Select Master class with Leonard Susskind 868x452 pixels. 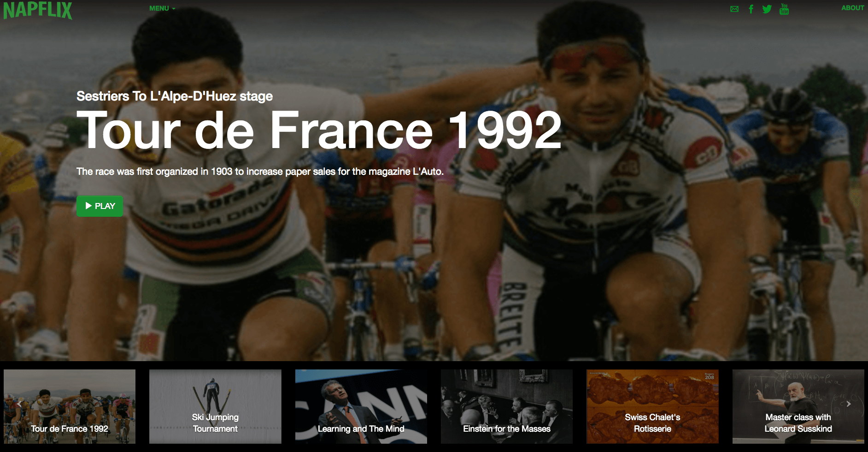(x=798, y=406)
